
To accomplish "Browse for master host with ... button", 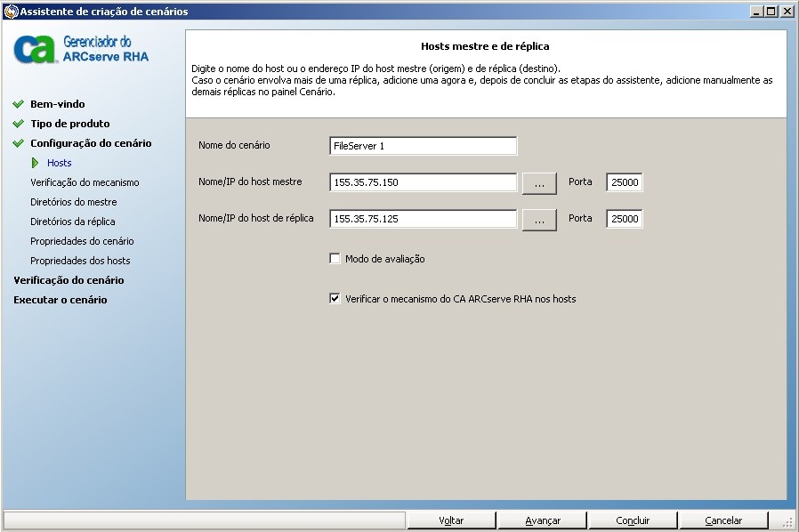I will pyautogui.click(x=539, y=183).
